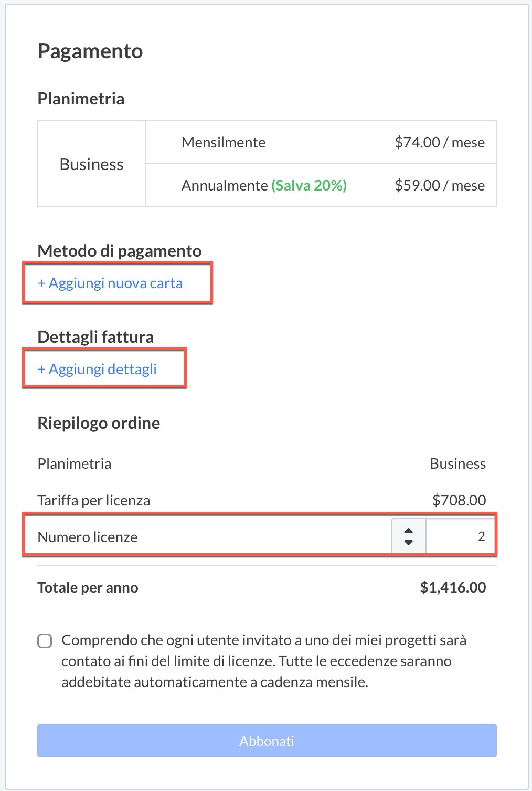The image size is (532, 791).
Task: Click the $74.00 / mese price
Action: [440, 142]
